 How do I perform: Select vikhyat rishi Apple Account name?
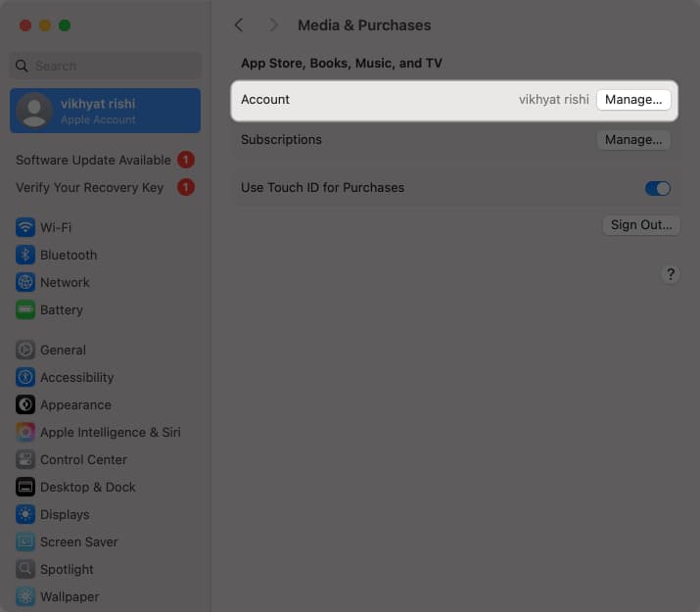pyautogui.click(x=98, y=104)
